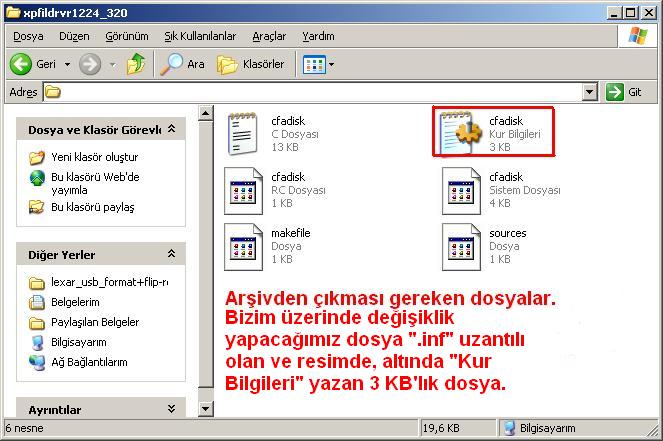Open the Search (Ara) tool
This screenshot has width=663, height=441.
tap(182, 64)
